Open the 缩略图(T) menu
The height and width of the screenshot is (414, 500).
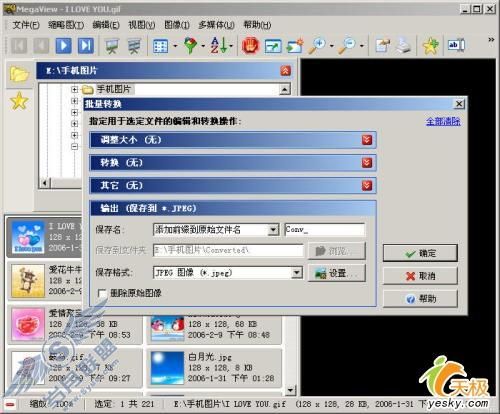[x=66, y=25]
